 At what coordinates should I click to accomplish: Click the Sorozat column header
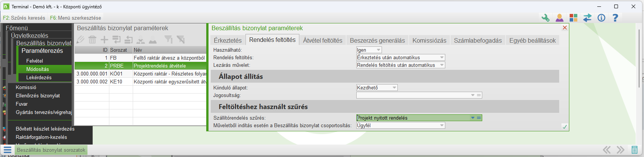(x=121, y=50)
